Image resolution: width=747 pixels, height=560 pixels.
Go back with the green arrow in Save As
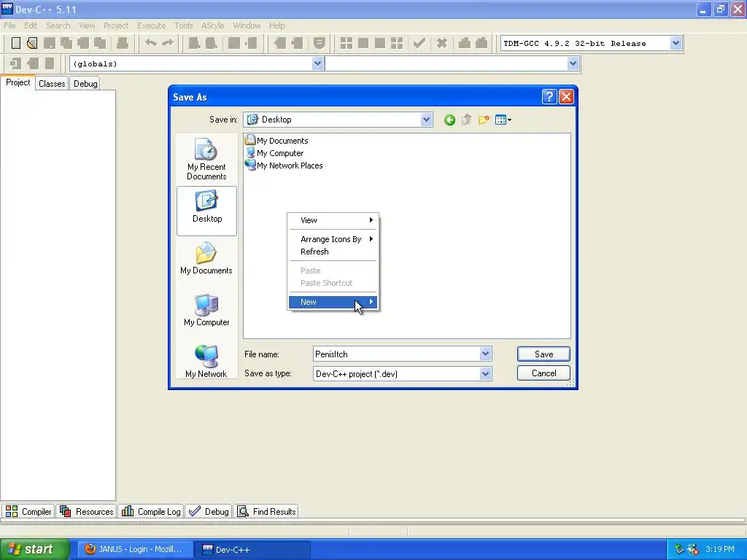coord(449,120)
